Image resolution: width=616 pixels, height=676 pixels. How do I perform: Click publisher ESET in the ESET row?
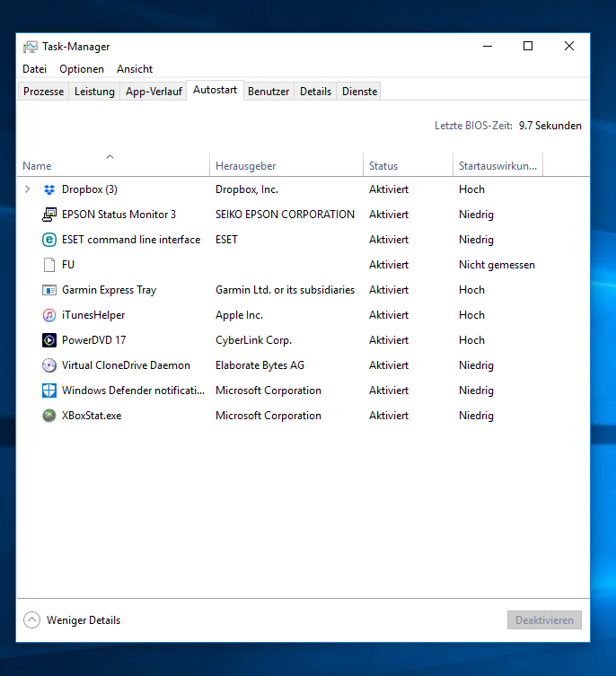[226, 240]
